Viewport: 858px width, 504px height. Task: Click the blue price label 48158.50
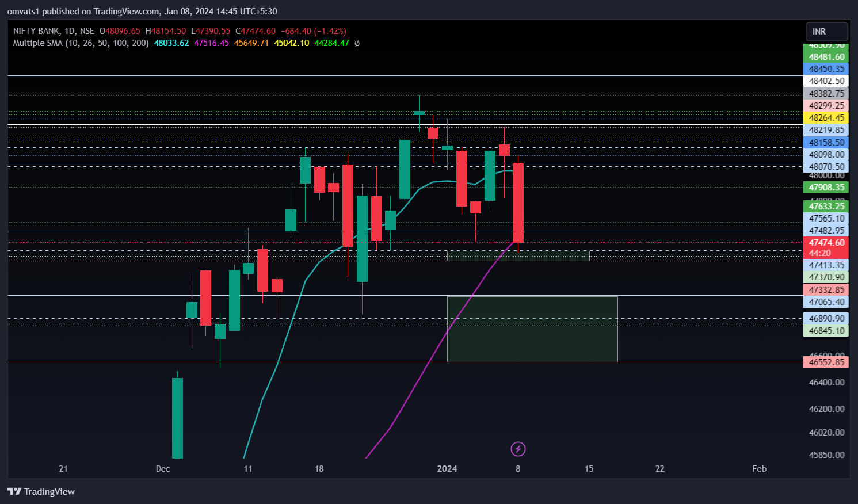coord(826,143)
